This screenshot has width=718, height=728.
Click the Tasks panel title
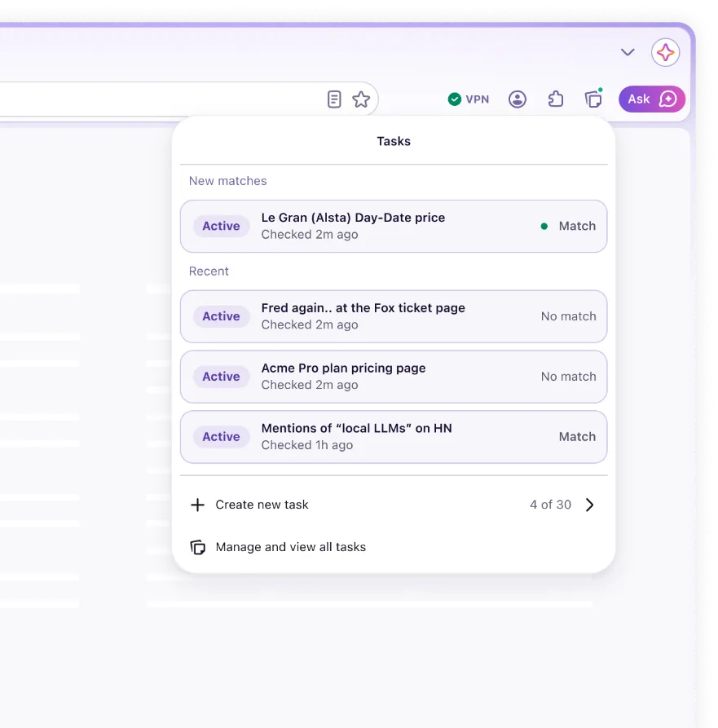[394, 141]
